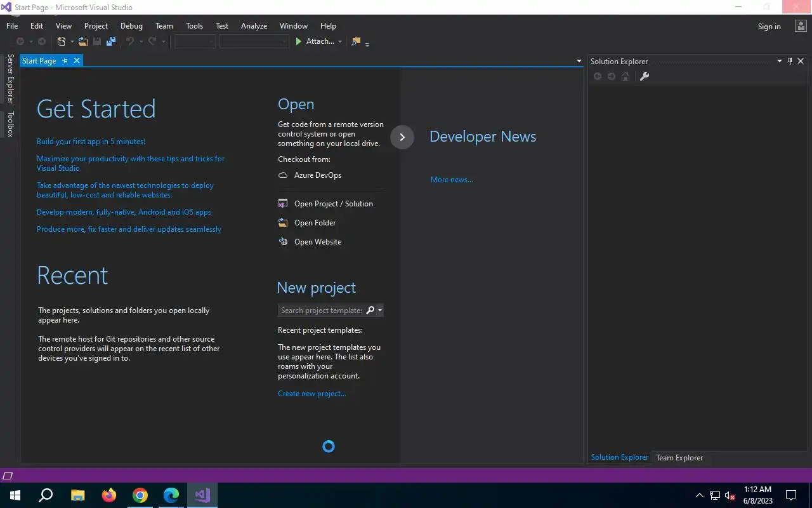Click the Undo toolbar icon
The image size is (812, 508).
coord(129,41)
